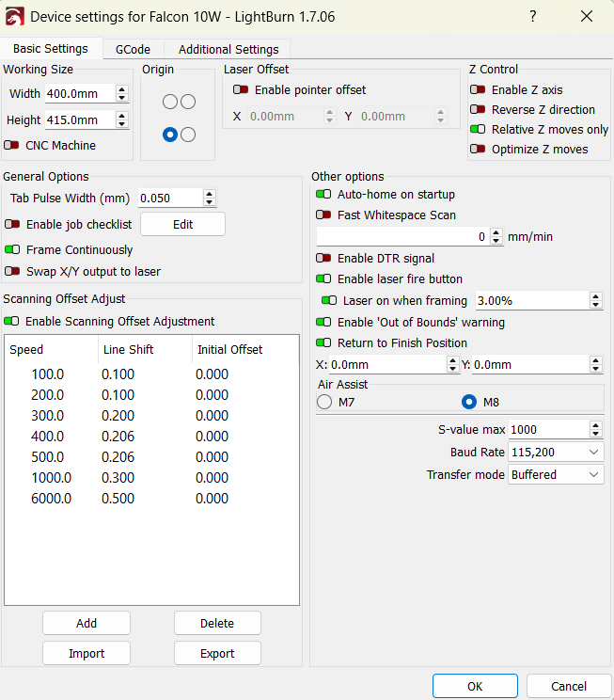This screenshot has width=614, height=700.
Task: Click the S-value max spinner
Action: pos(596,429)
